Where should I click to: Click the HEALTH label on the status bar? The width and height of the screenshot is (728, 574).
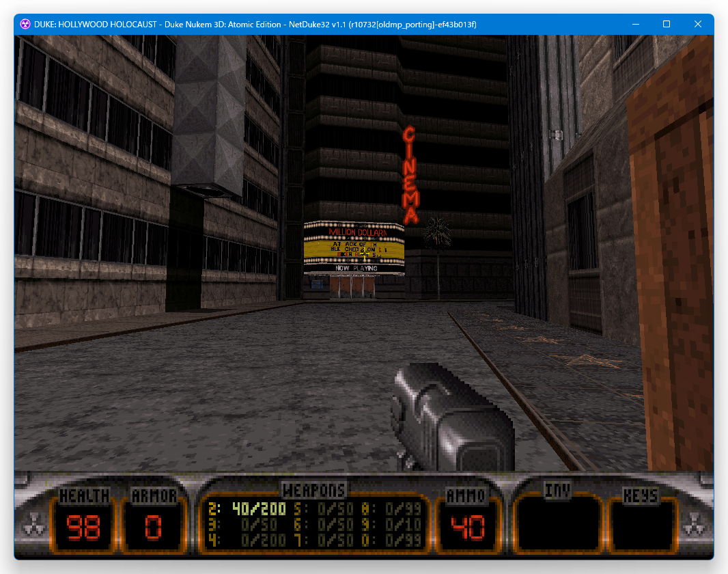pyautogui.click(x=85, y=496)
